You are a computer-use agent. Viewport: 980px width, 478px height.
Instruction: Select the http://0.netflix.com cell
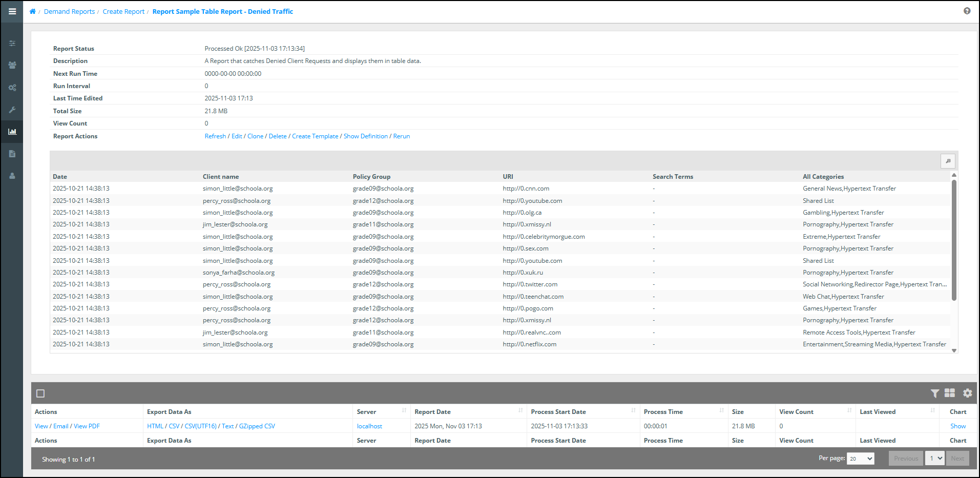point(530,344)
